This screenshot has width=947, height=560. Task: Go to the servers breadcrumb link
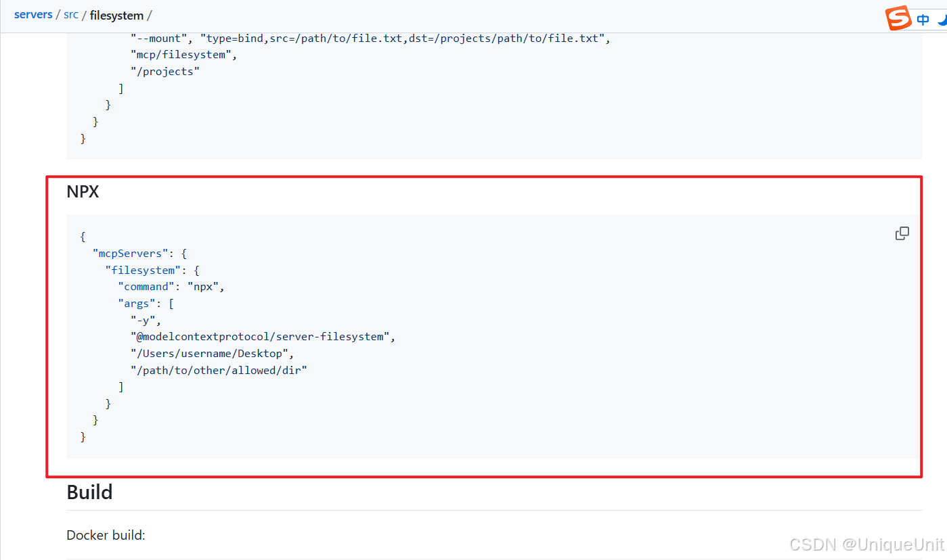[33, 15]
